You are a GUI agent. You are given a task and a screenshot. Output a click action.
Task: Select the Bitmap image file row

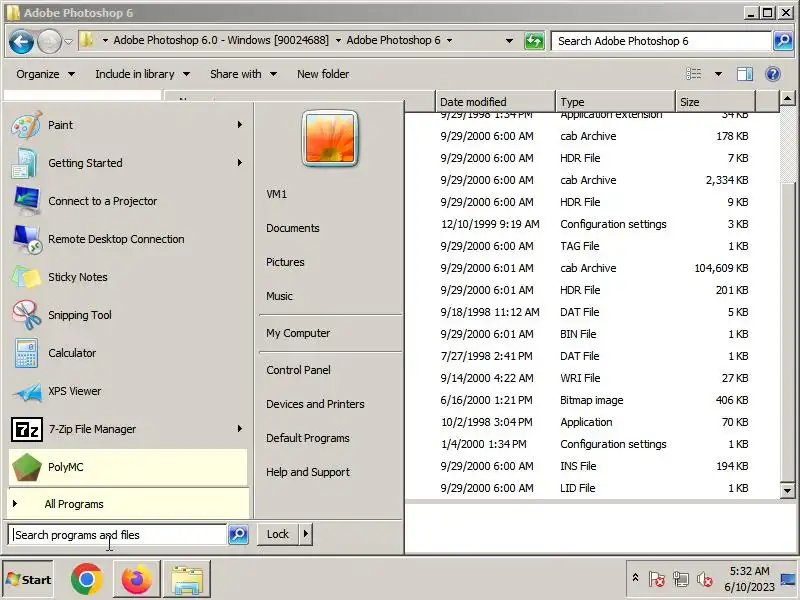[592, 400]
